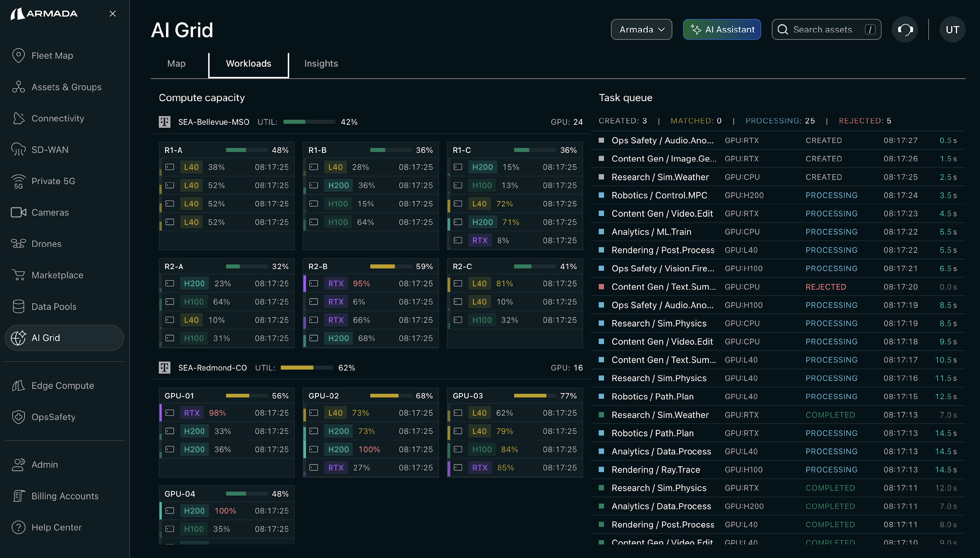Open the SD-WAN panel
Screen dimensions: 980x558
(50, 149)
